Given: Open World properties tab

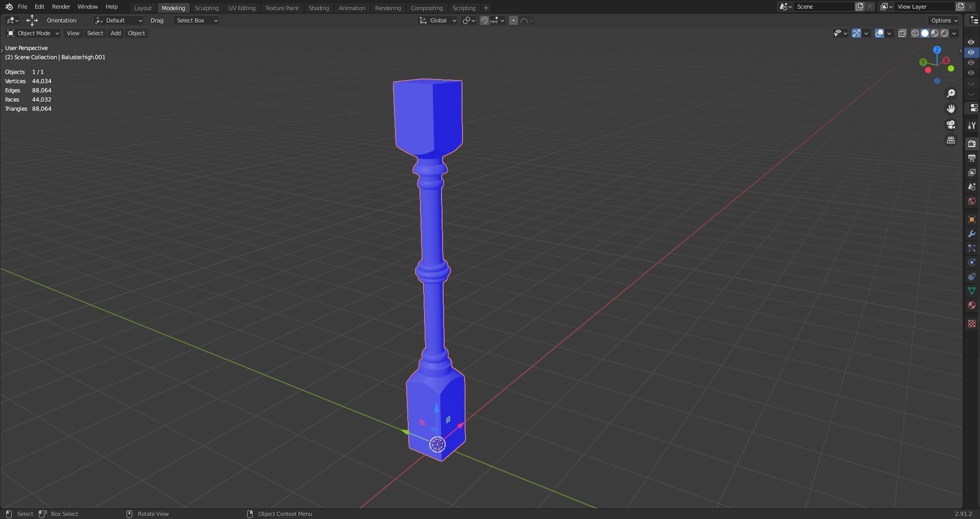Looking at the screenshot, I should pyautogui.click(x=972, y=201).
